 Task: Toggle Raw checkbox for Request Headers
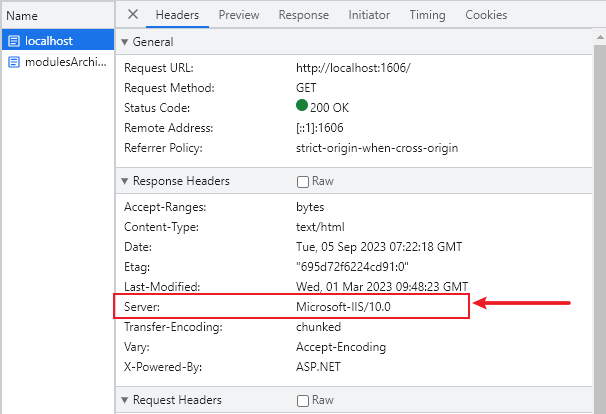pyautogui.click(x=303, y=400)
